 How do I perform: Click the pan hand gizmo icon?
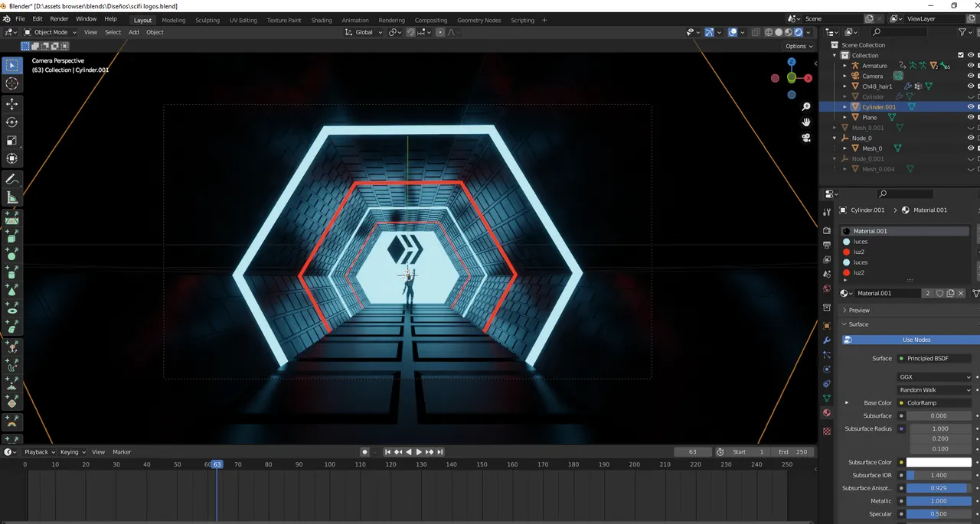tap(806, 122)
